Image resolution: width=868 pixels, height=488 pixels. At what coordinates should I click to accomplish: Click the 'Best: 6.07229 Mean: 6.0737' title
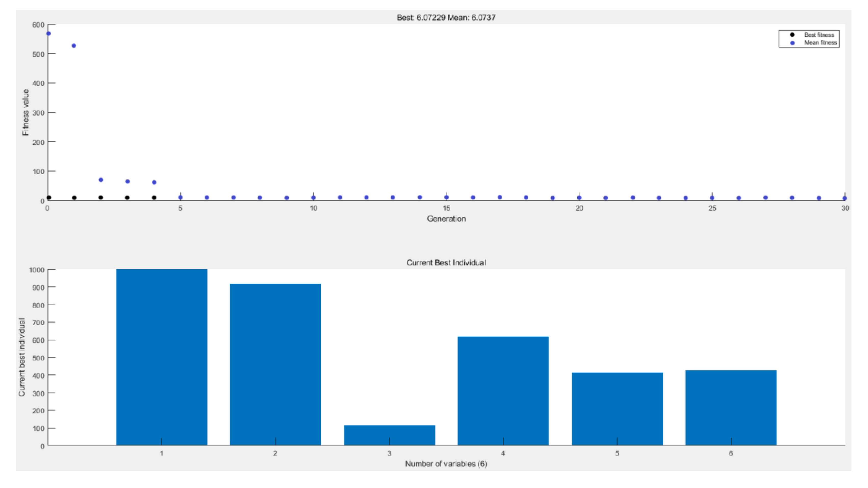446,18
